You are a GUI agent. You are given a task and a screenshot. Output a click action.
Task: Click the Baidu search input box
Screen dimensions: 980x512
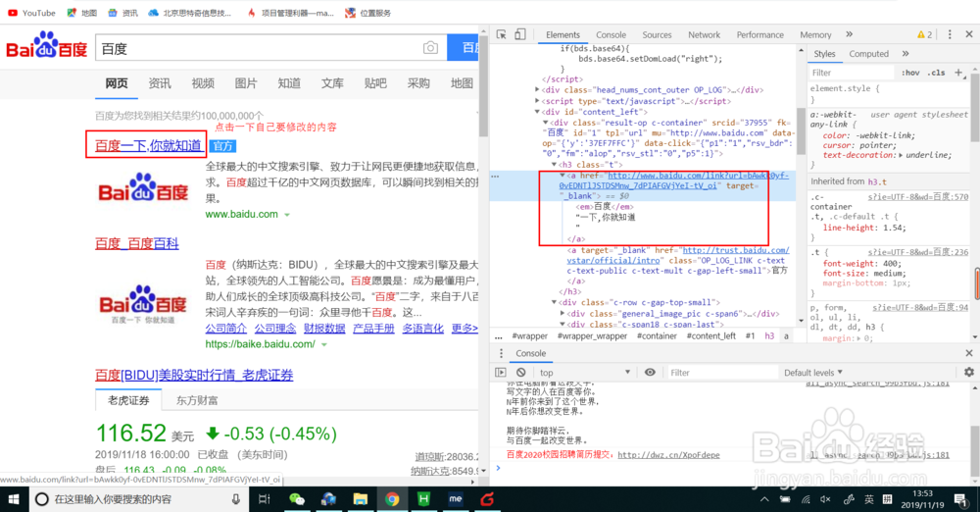(x=260, y=48)
